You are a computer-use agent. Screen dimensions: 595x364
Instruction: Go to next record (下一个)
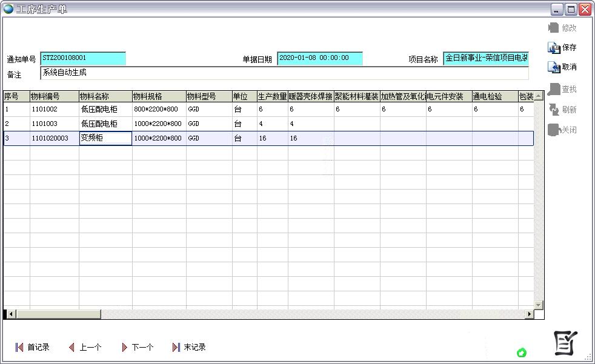click(x=138, y=347)
